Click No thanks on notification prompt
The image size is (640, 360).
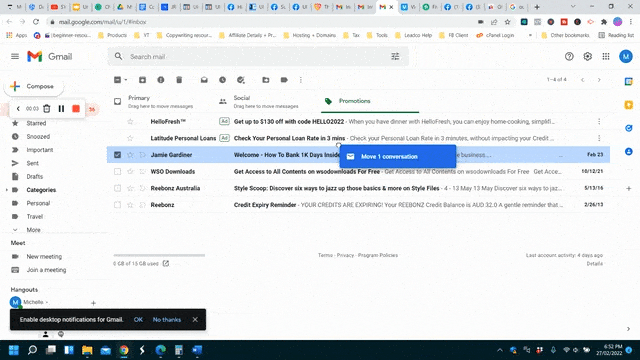coord(167,320)
